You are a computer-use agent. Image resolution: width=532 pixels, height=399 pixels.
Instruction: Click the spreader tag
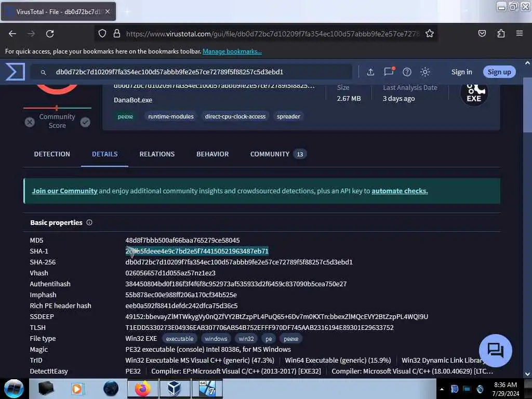[288, 116]
